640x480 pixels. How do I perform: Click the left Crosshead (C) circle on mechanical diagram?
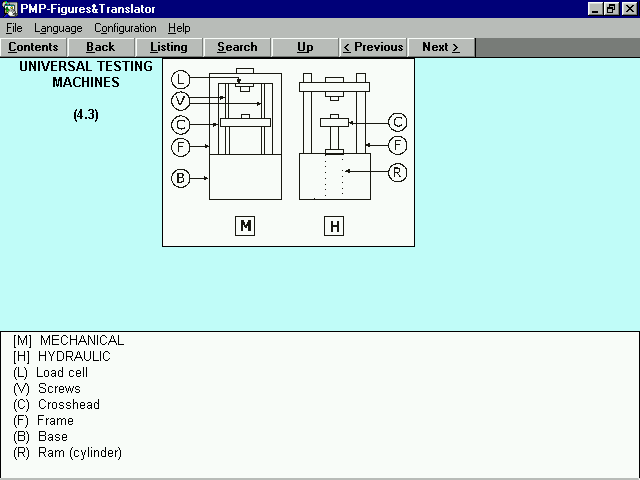pos(181,125)
